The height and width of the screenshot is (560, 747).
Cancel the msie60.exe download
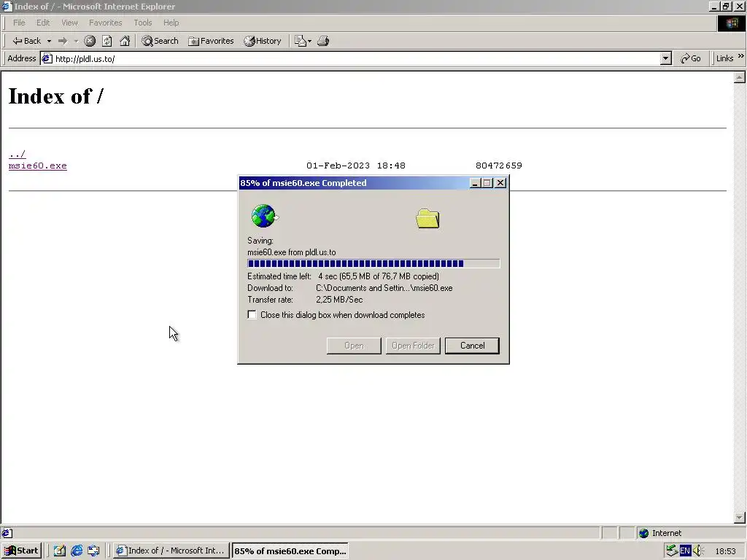click(472, 346)
